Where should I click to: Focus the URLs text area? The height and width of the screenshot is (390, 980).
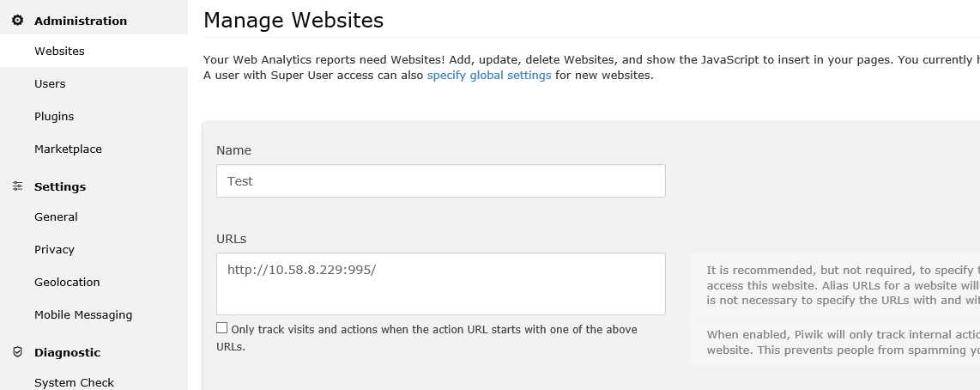[x=440, y=283]
